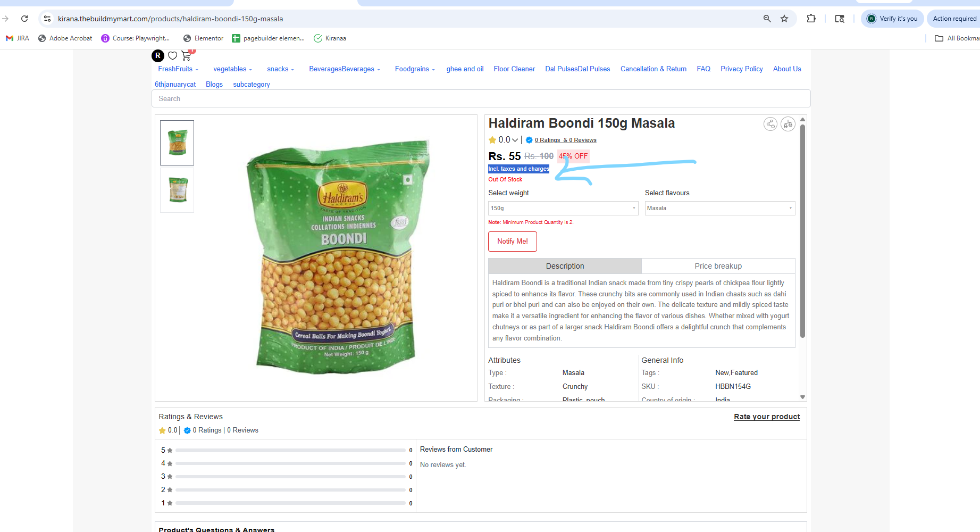The image size is (980, 532).
Task: Reload the page with refresh icon
Action: click(x=24, y=19)
